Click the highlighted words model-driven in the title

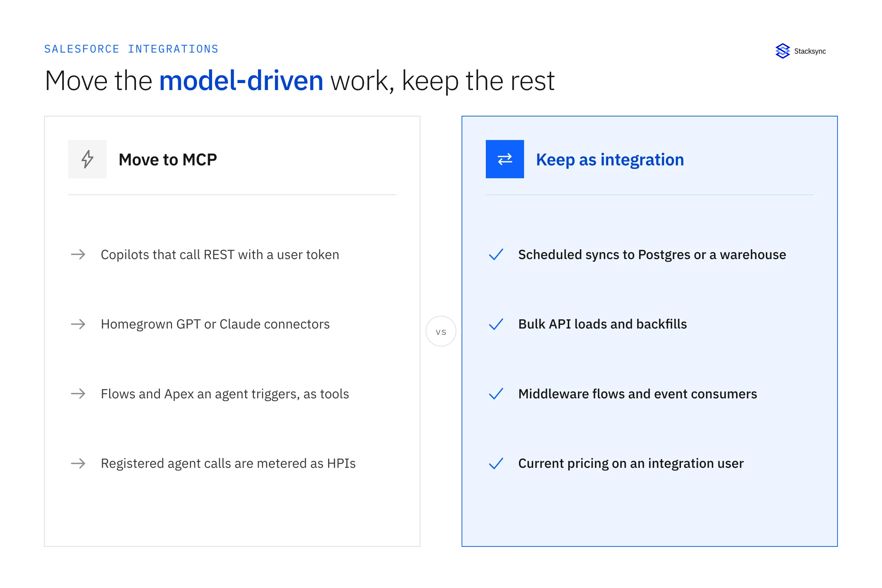point(241,80)
